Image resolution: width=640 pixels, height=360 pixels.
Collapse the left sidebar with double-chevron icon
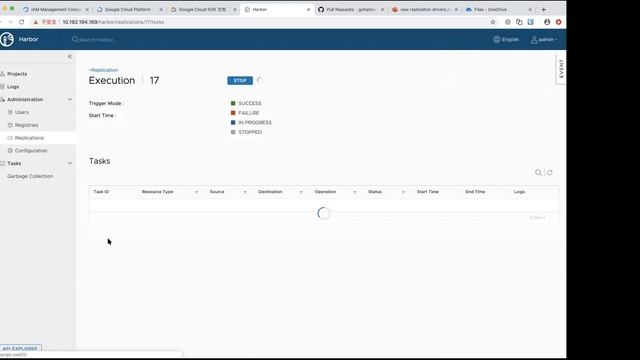pyautogui.click(x=70, y=56)
